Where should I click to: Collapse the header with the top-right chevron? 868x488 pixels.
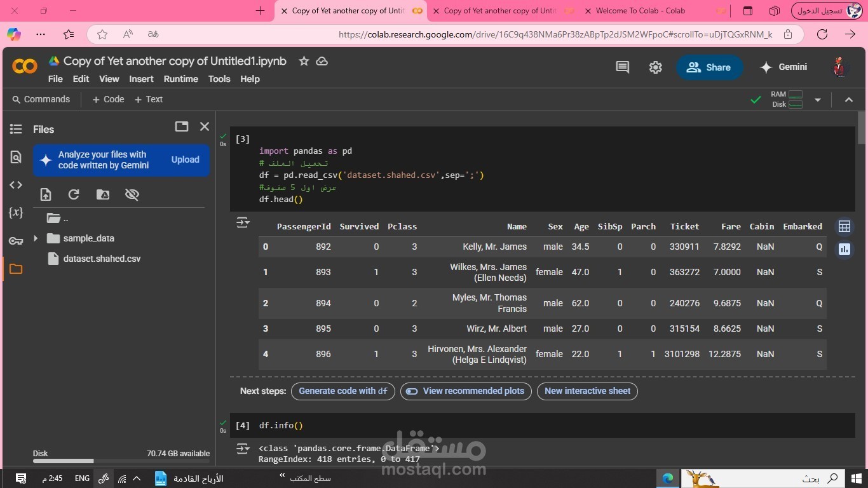click(849, 99)
